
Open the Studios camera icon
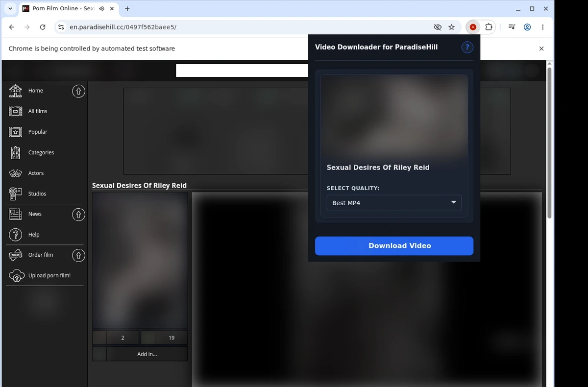(x=16, y=193)
